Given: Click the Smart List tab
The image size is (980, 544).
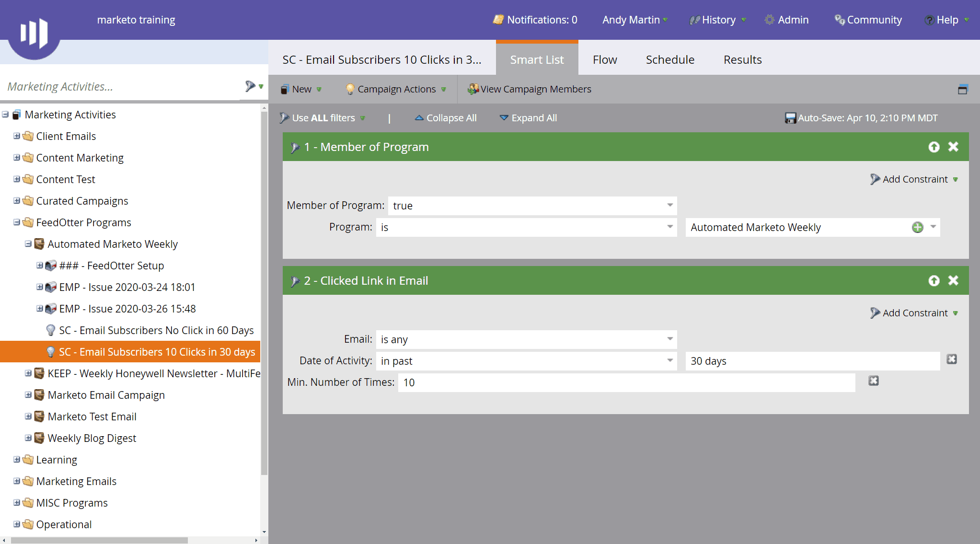Looking at the screenshot, I should [x=537, y=59].
